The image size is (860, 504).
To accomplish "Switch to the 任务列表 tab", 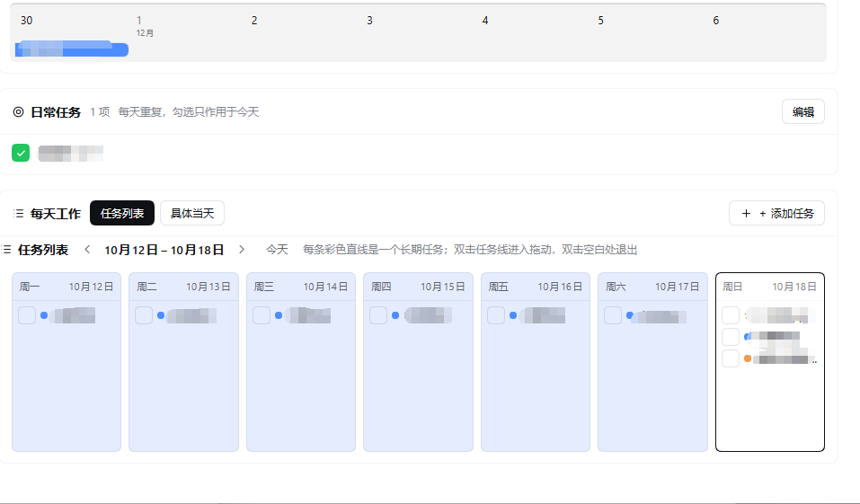I will point(121,213).
